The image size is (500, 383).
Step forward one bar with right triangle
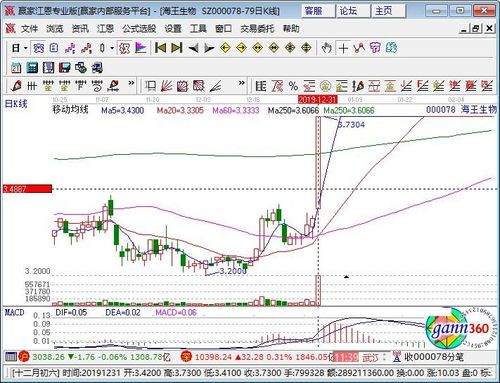[x=209, y=49]
